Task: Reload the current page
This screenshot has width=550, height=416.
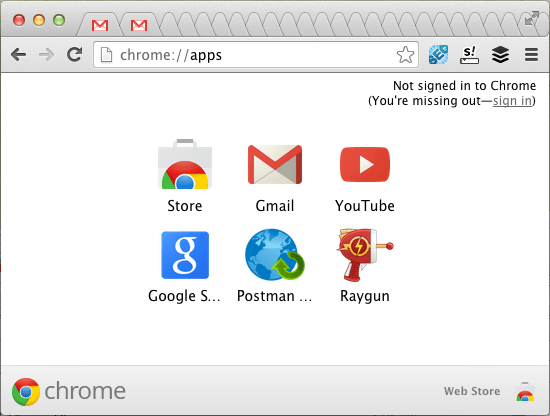Action: click(74, 54)
